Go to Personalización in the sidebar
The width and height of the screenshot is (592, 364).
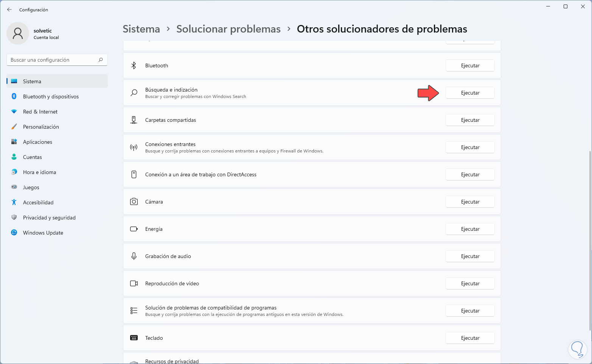[x=41, y=127]
